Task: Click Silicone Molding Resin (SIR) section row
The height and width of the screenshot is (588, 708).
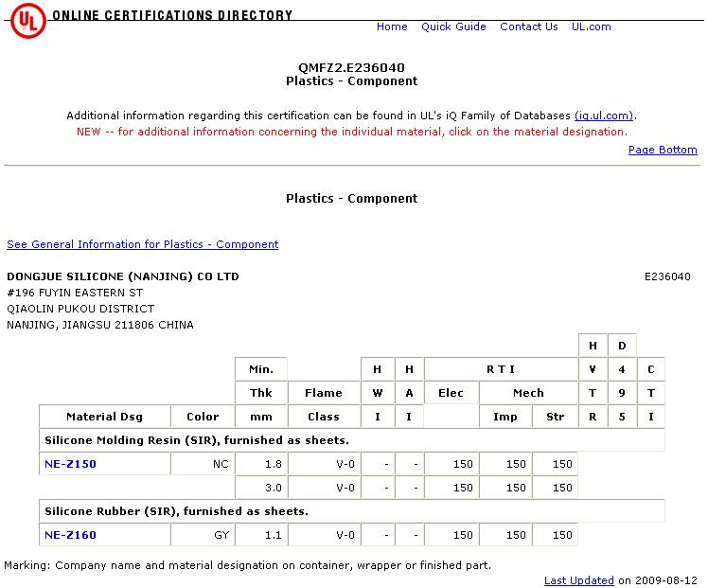Action: [x=352, y=440]
